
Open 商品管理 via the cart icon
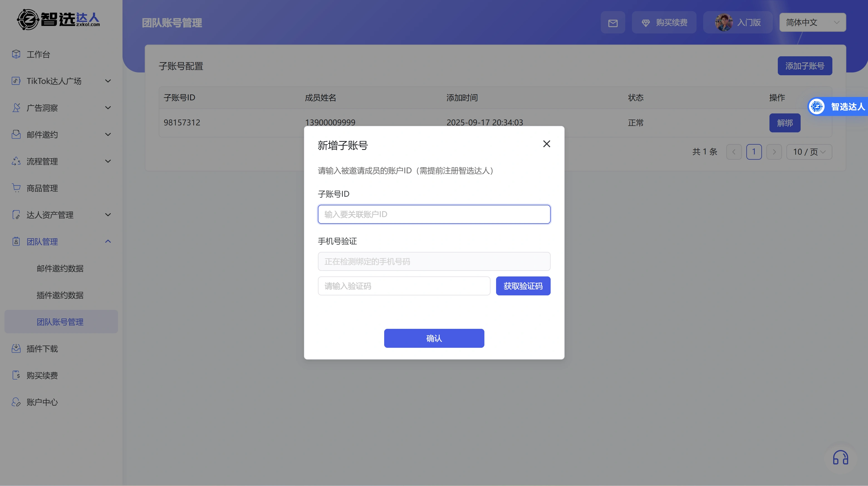pyautogui.click(x=16, y=188)
